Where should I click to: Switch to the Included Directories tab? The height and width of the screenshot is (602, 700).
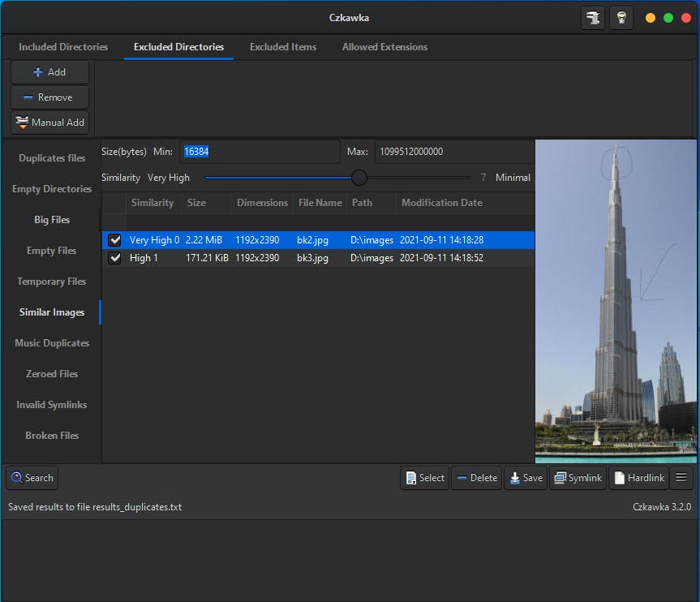pyautogui.click(x=63, y=47)
